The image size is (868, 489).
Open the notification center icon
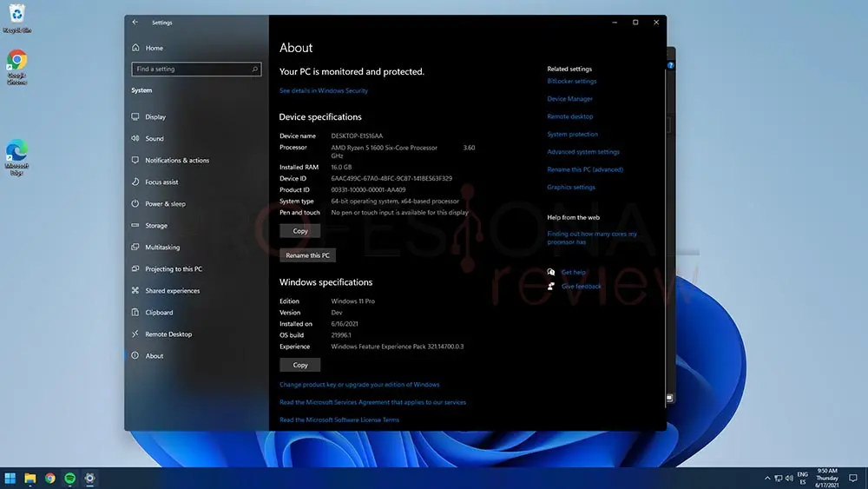pyautogui.click(x=853, y=479)
